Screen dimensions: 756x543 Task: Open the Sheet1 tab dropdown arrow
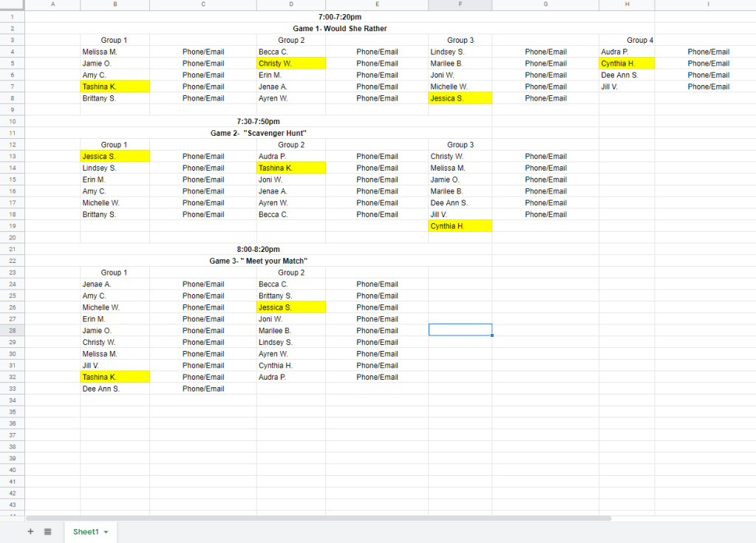tap(106, 533)
